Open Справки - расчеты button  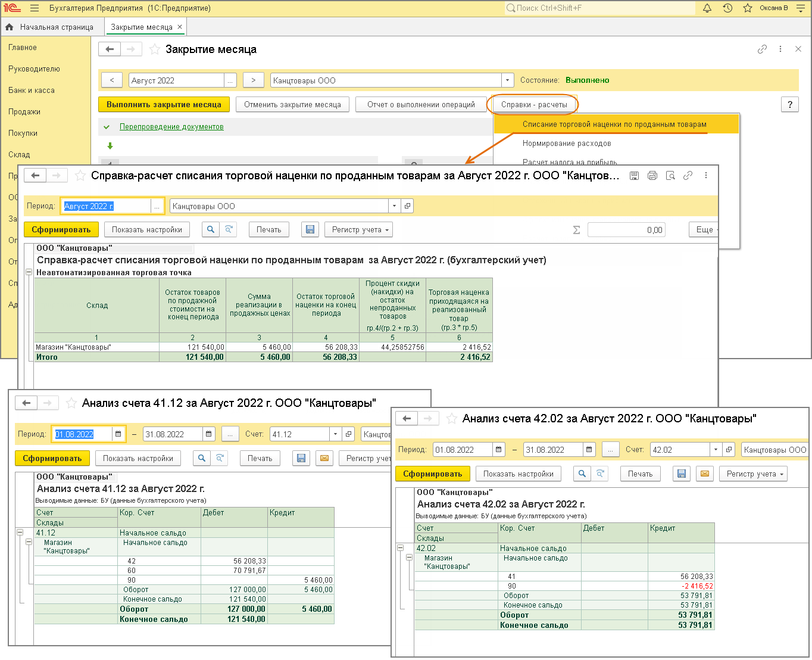coord(534,104)
